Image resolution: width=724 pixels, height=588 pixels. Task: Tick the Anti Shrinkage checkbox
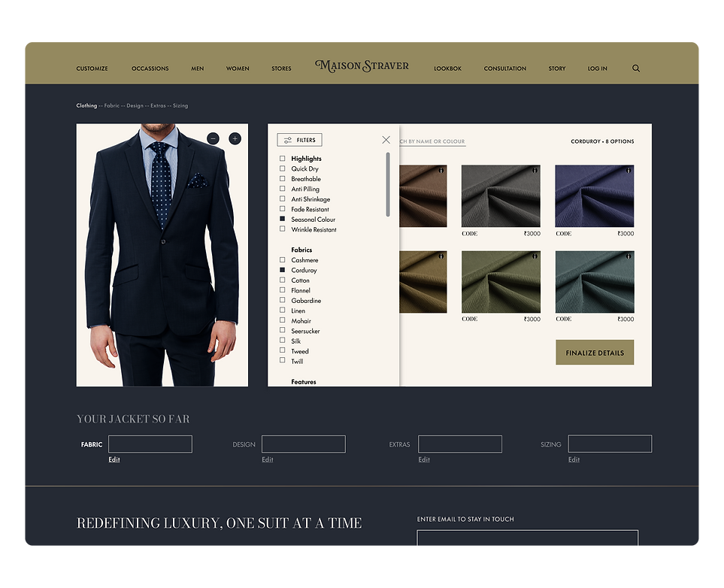[282, 199]
